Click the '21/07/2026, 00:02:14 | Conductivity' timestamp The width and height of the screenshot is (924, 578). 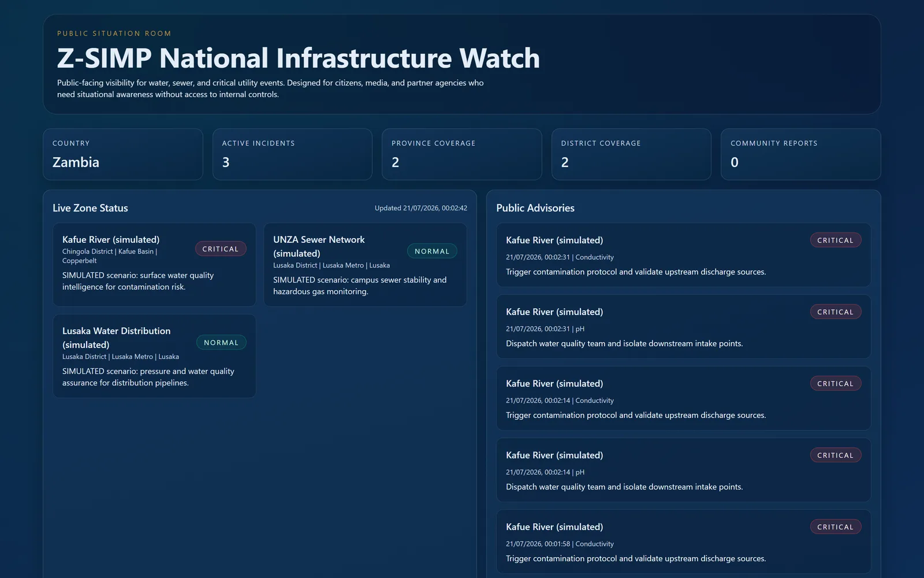pos(560,401)
